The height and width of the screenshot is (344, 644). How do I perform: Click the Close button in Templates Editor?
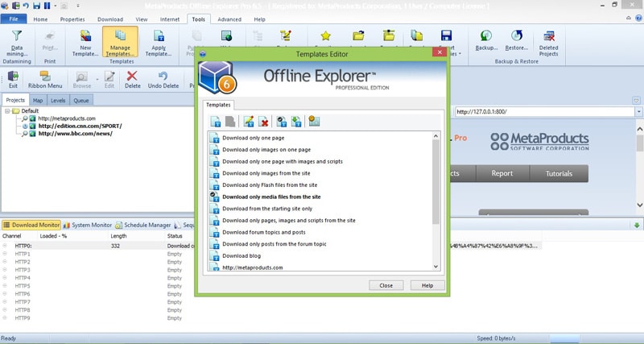point(386,285)
